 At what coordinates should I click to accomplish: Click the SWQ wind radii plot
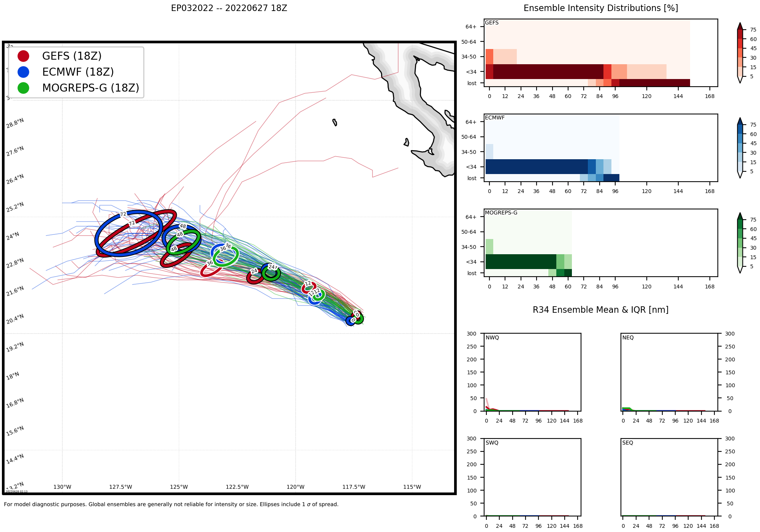533,477
